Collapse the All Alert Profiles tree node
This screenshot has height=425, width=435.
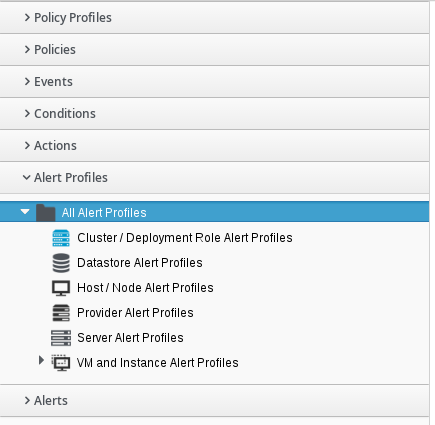pos(25,211)
